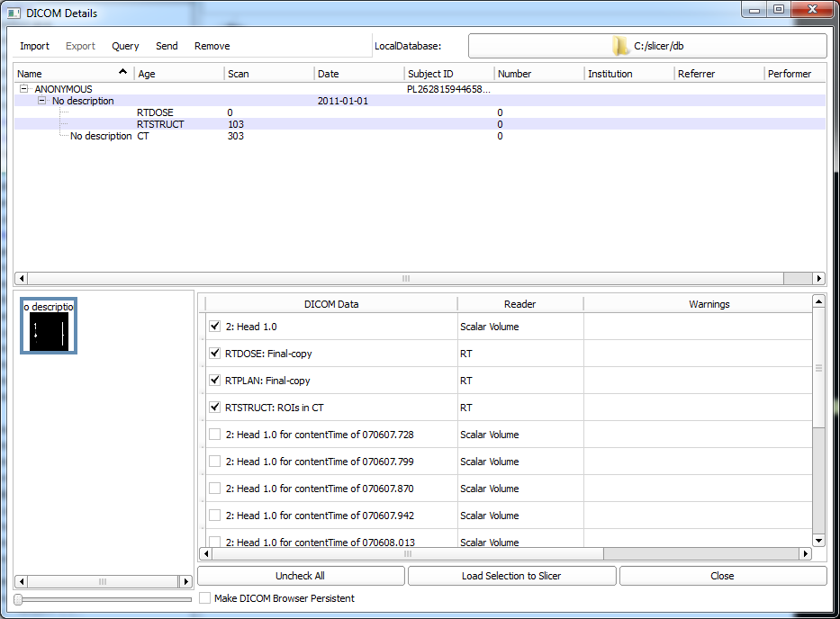Image resolution: width=840 pixels, height=619 pixels.
Task: Click the Load Selection to Slicer button
Action: [x=511, y=576]
